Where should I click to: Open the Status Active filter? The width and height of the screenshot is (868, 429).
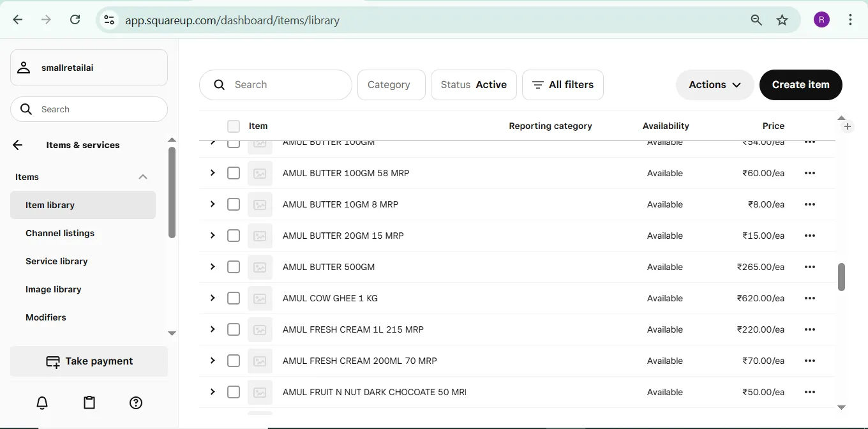pos(474,85)
